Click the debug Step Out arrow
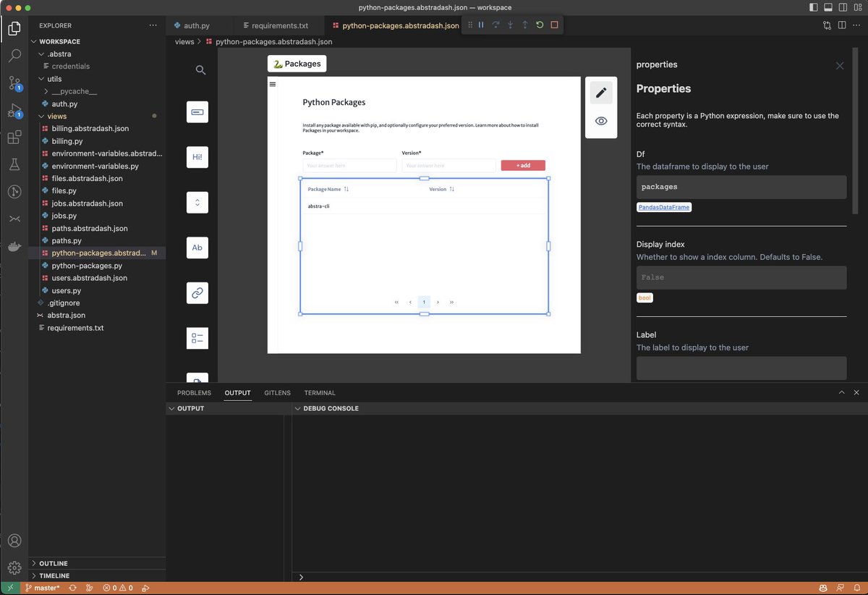Viewport: 868px width, 595px height. (x=524, y=25)
